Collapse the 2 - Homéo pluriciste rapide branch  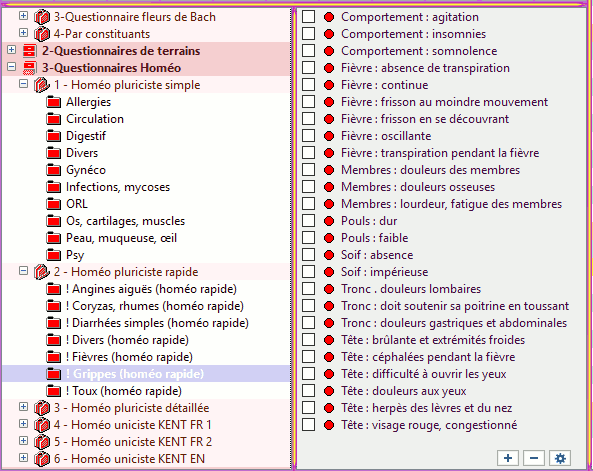coord(23,271)
